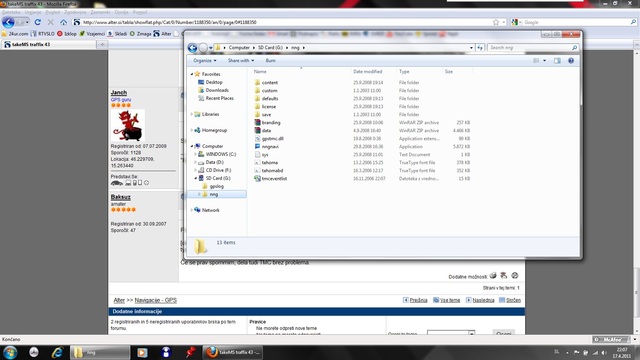This screenshot has width=640, height=360.
Task: Click the Search nng field
Action: pyautogui.click(x=533, y=48)
